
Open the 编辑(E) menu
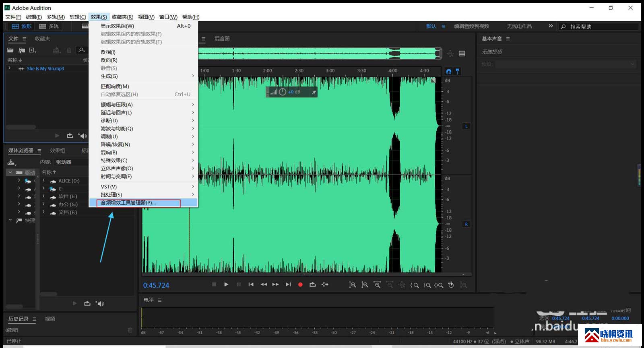point(34,17)
